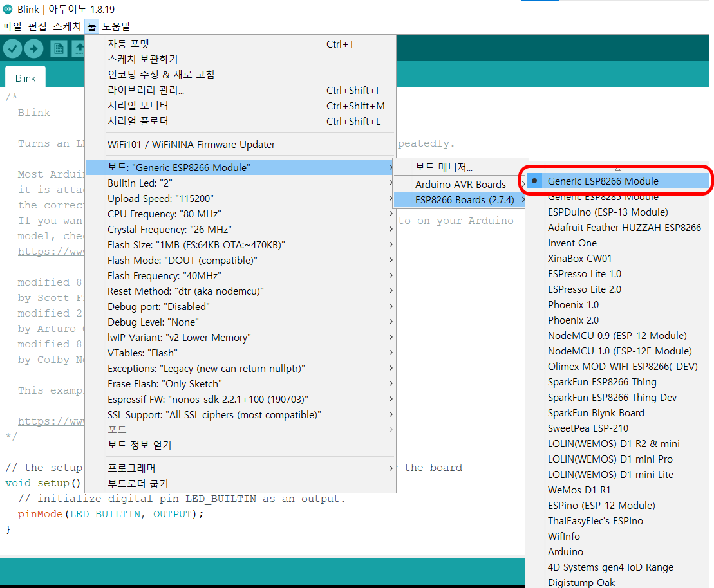Select SparkFun ESP8266 Thing Dev board
The height and width of the screenshot is (588, 714).
(x=618, y=398)
